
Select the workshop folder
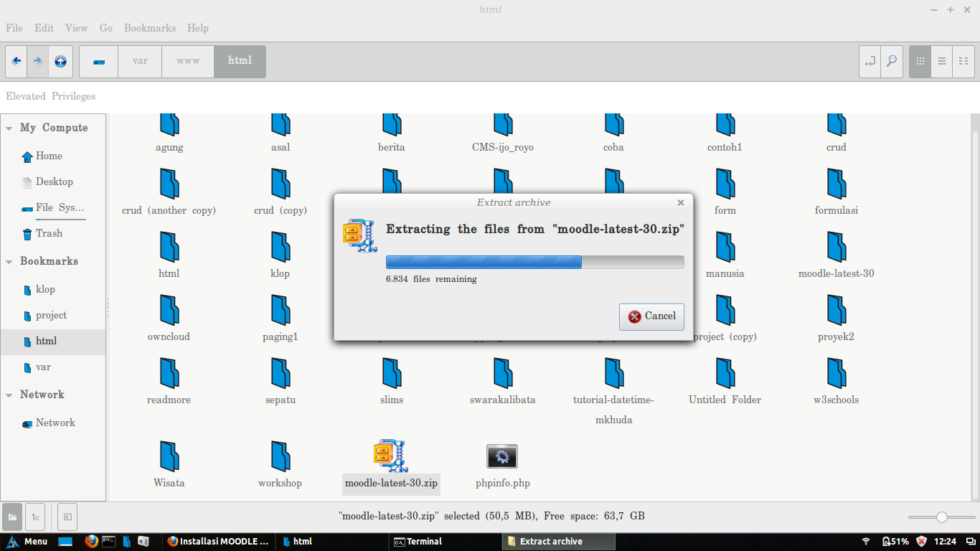(x=281, y=456)
